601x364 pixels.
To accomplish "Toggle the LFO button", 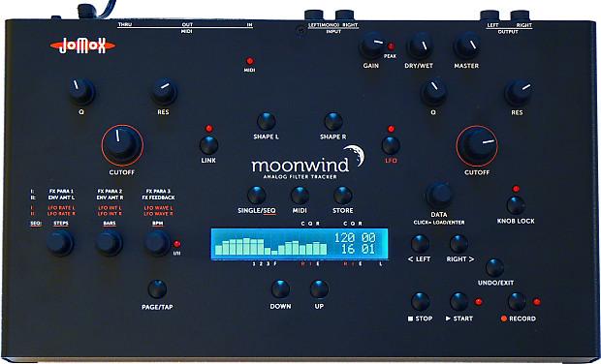I will tap(391, 145).
